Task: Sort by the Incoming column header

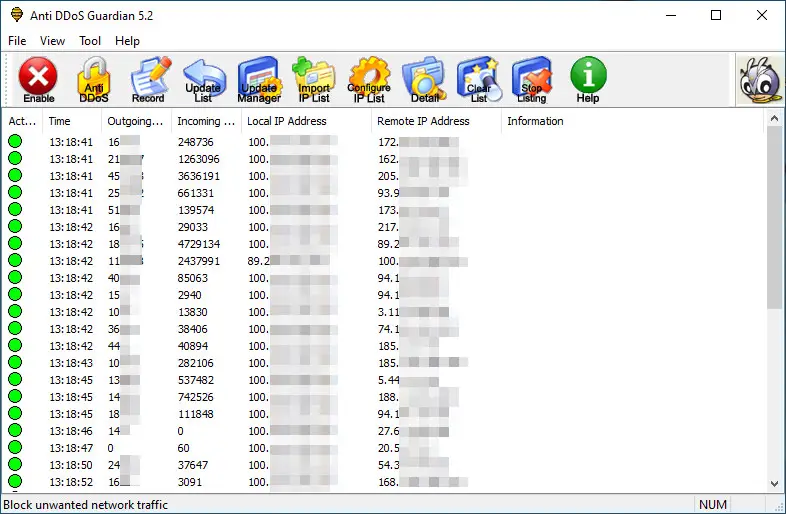Action: click(x=206, y=121)
